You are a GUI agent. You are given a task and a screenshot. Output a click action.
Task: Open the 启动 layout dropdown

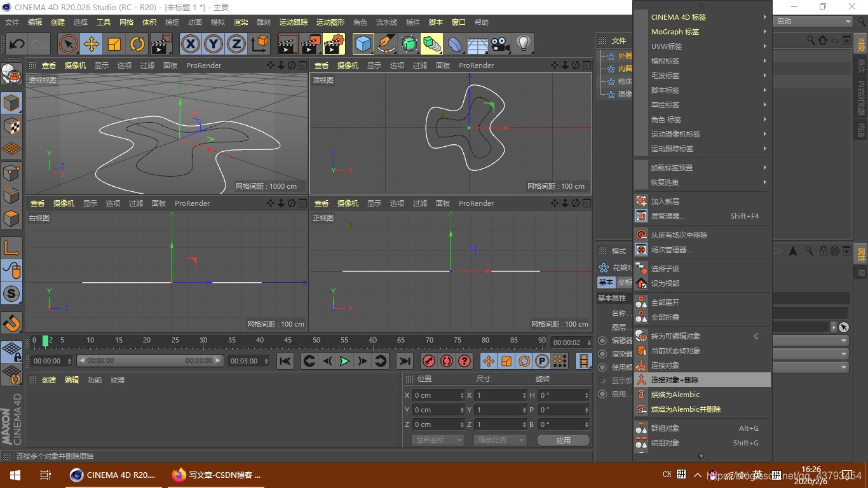click(x=813, y=22)
